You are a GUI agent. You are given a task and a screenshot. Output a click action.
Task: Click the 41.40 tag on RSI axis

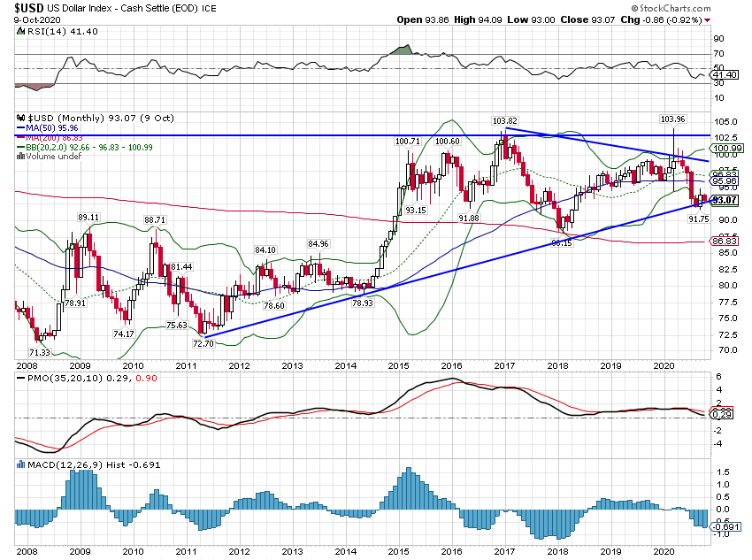coord(725,75)
